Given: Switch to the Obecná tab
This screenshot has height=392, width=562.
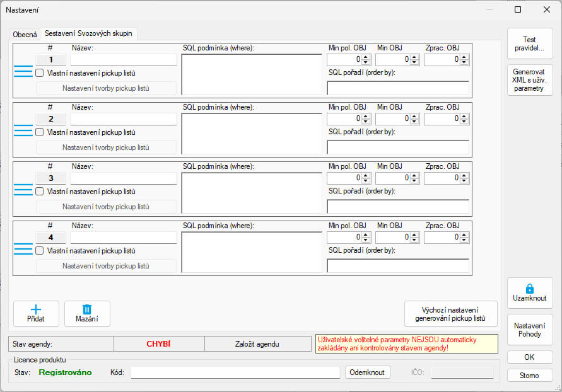Looking at the screenshot, I should (25, 34).
